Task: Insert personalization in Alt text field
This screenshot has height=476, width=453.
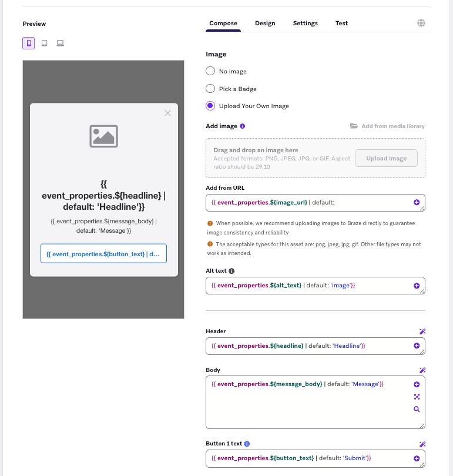Action: click(x=417, y=286)
